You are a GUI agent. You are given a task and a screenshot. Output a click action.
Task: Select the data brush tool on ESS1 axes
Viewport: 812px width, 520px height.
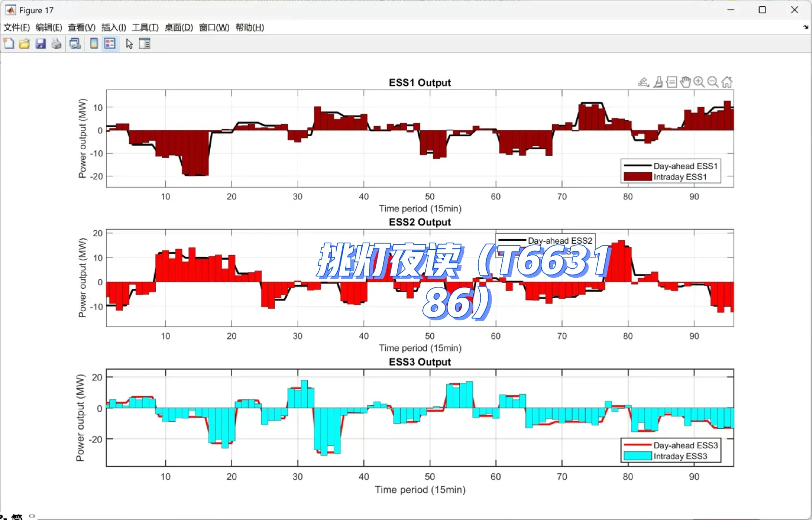pos(658,82)
